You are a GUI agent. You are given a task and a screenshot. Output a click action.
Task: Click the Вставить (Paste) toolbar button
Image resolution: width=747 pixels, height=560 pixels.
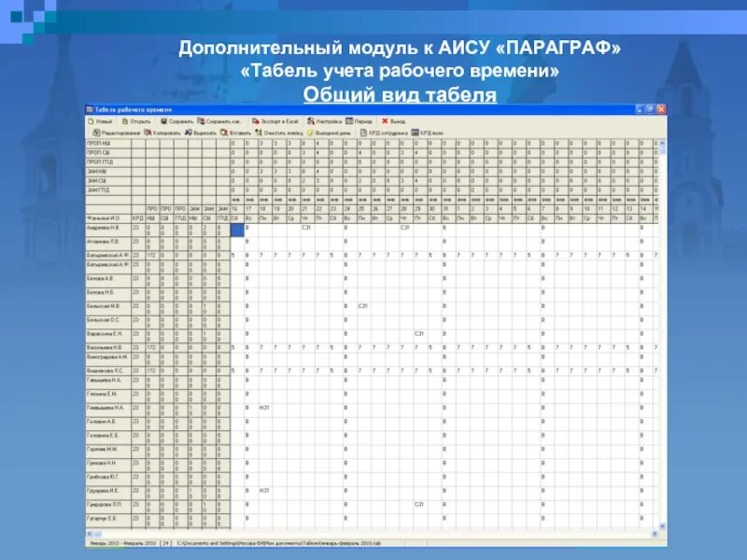[x=235, y=133]
